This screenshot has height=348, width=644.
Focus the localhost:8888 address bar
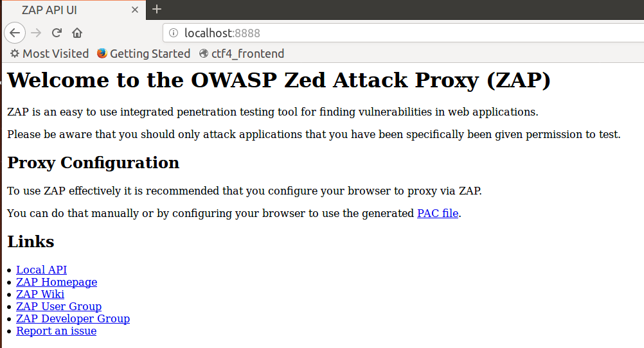click(404, 33)
